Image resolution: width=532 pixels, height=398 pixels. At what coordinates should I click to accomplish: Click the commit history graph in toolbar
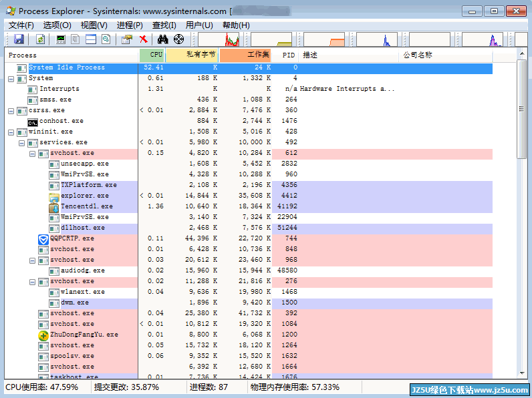click(x=271, y=39)
